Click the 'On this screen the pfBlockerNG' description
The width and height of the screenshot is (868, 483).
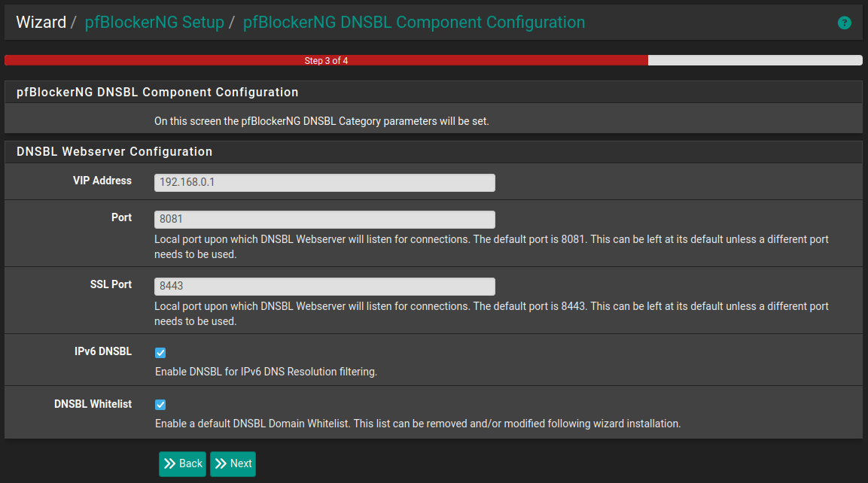pyautogui.click(x=321, y=121)
